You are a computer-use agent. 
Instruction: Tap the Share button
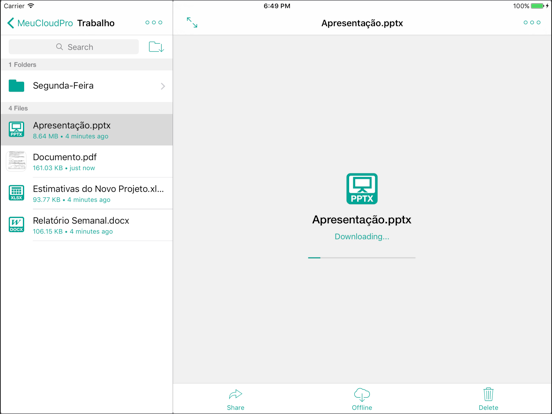(x=236, y=399)
